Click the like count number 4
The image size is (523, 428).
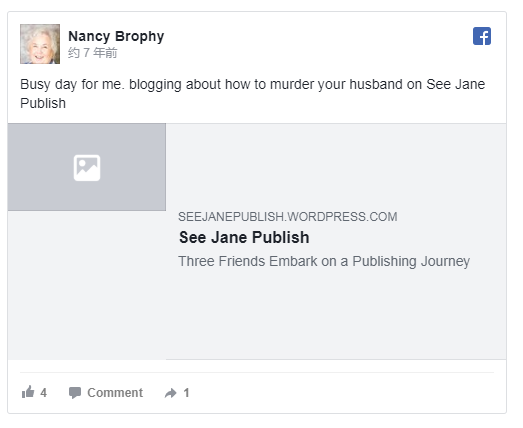pos(43,393)
